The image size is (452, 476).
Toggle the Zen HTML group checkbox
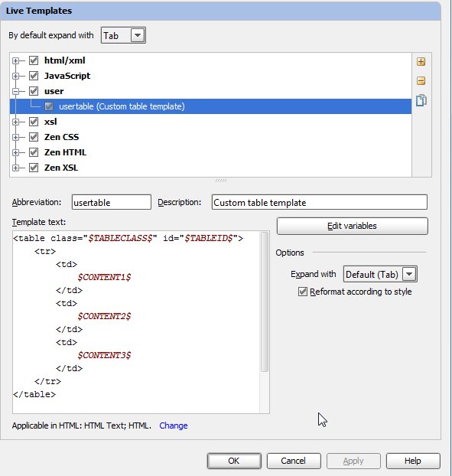pos(34,152)
